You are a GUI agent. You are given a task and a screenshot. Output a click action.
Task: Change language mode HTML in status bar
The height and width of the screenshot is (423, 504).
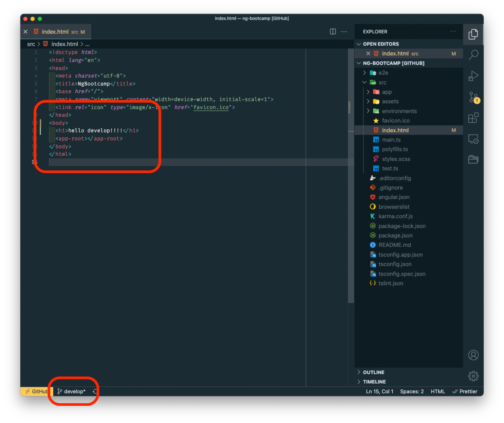click(438, 391)
